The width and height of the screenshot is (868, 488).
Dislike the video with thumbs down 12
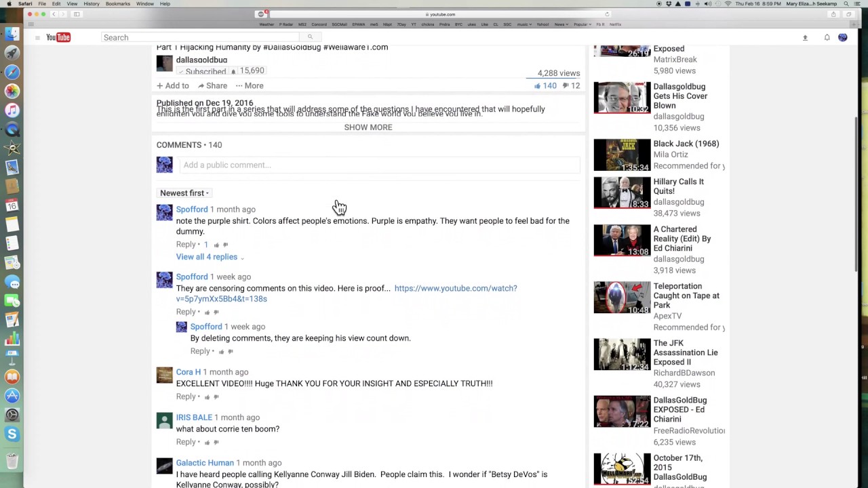(571, 86)
